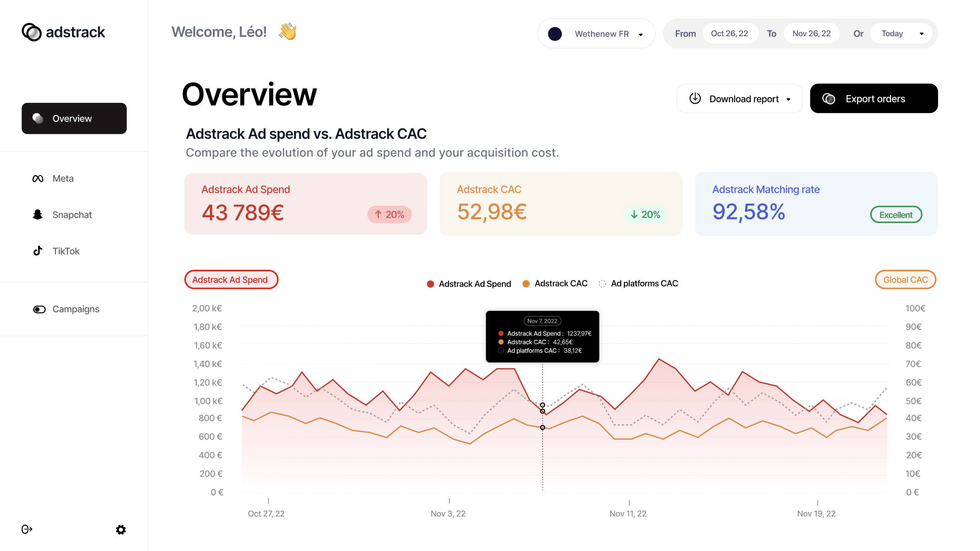Click the Snapchat ghost icon
Screen dimensions: 980x551
click(38, 215)
